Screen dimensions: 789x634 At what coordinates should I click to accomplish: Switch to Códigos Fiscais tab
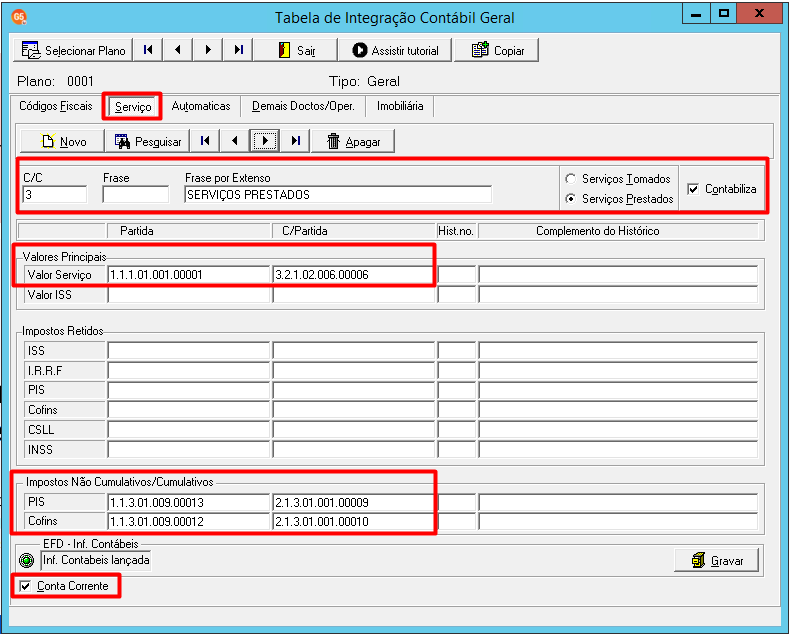pyautogui.click(x=56, y=106)
